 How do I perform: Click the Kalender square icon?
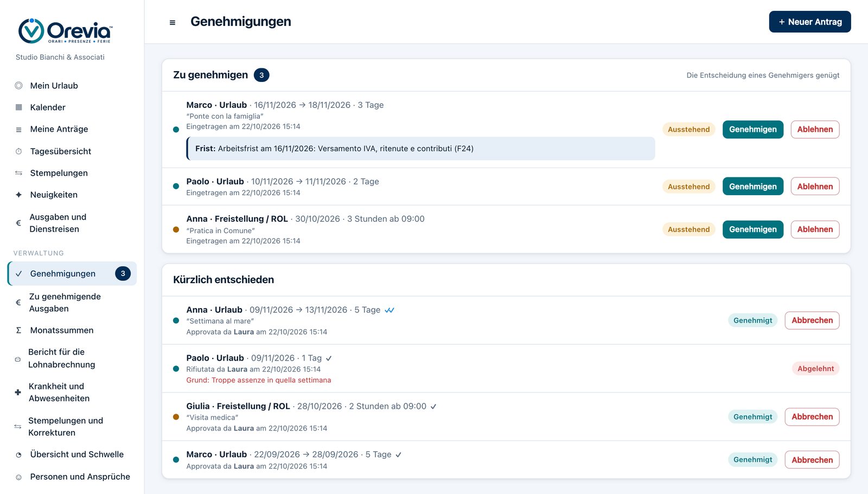coord(18,107)
